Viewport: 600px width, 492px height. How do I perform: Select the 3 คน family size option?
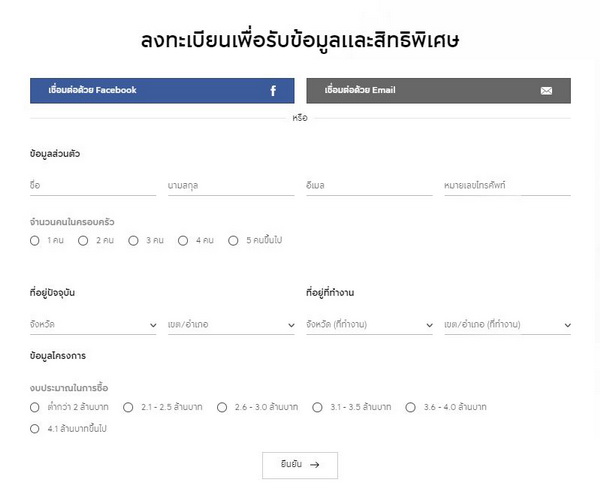(x=133, y=240)
